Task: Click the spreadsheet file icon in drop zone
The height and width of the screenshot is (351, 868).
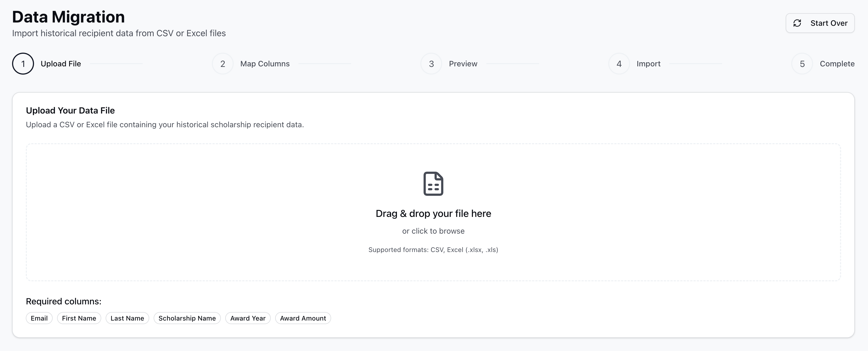Action: click(433, 183)
